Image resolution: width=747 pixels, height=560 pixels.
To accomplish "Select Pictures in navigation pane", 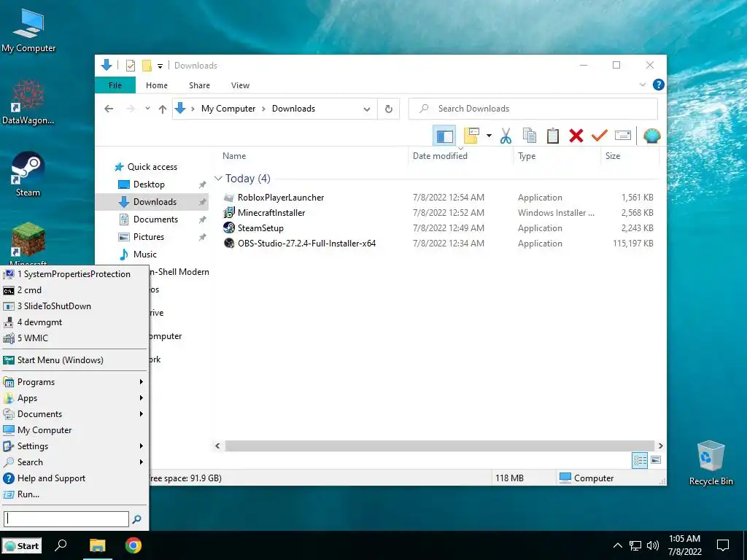I will tap(148, 237).
